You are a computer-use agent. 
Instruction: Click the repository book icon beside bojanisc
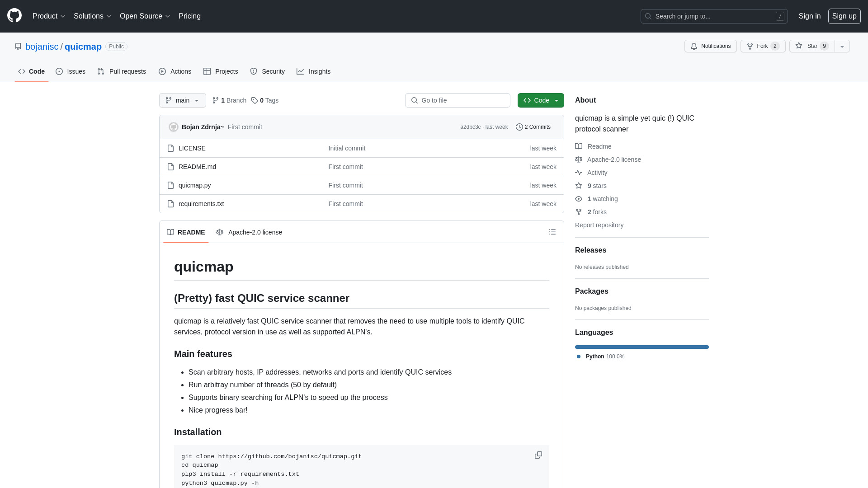[18, 47]
